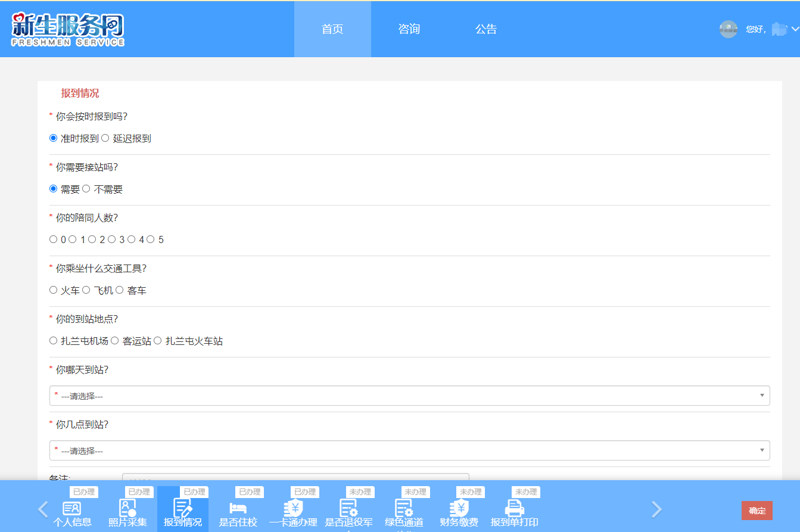Image resolution: width=800 pixels, height=532 pixels.
Task: Select 扎兰屯火车站 as arrival location
Action: 158,341
